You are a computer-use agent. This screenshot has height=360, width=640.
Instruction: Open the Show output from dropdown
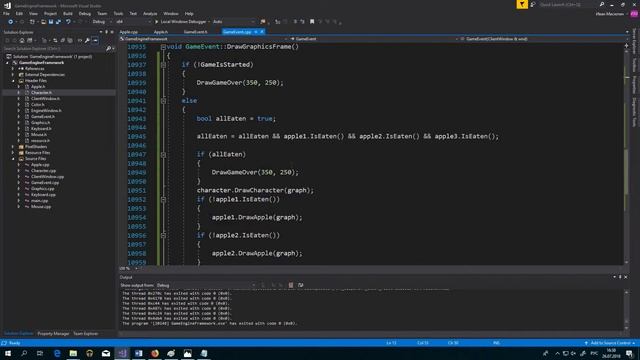(206, 285)
